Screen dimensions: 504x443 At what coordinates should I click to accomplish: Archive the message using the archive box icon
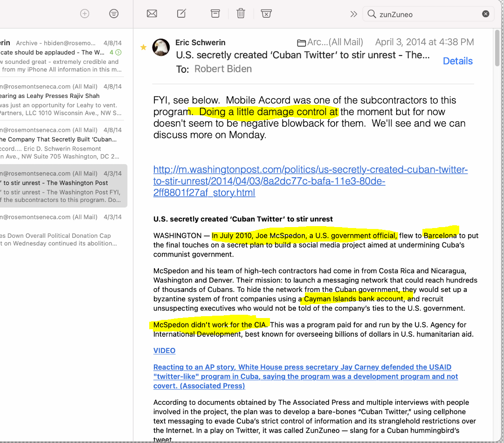[x=215, y=14]
